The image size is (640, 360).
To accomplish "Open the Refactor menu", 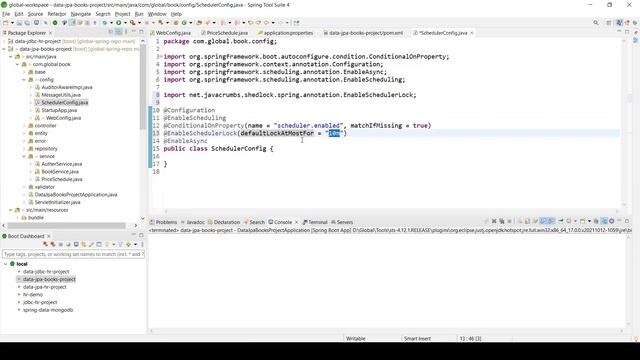I will (57, 14).
